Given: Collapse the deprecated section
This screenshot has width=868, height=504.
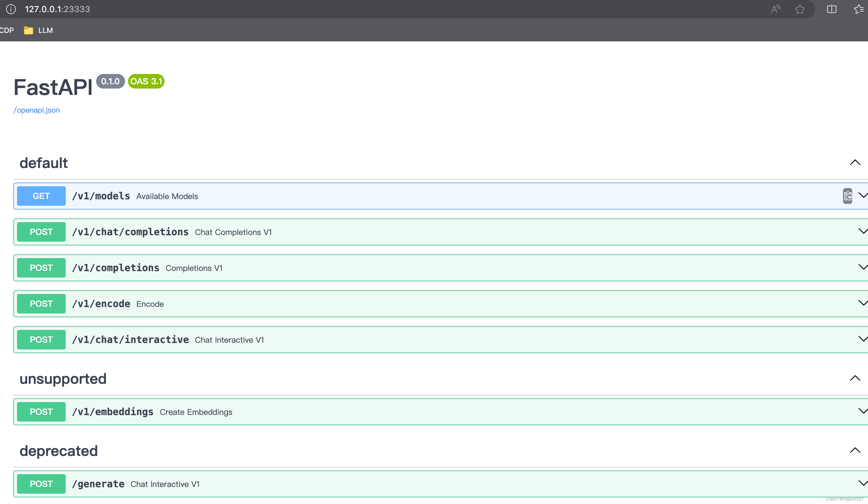Looking at the screenshot, I should (855, 450).
